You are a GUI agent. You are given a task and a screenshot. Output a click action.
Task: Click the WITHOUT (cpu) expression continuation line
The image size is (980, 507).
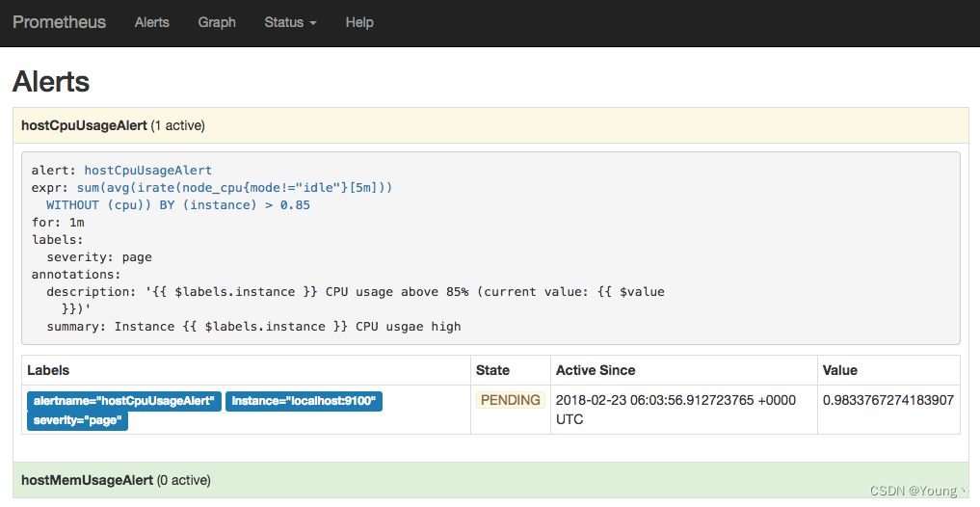(x=178, y=205)
